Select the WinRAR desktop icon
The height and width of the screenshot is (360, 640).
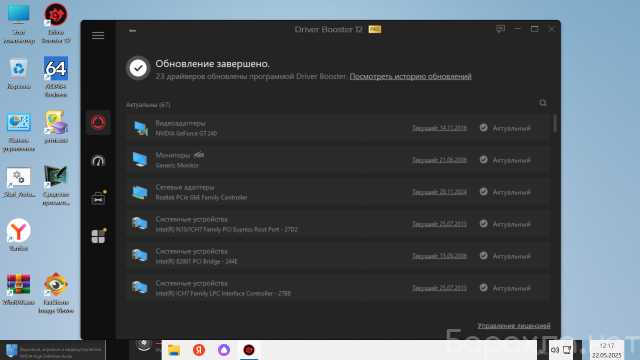(x=18, y=289)
